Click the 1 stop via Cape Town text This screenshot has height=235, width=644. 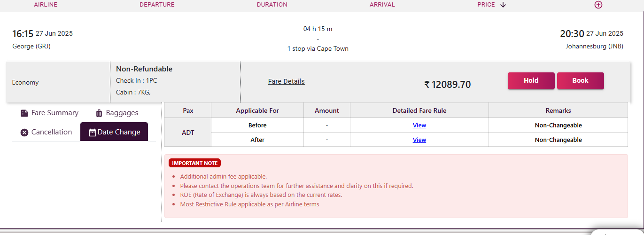pos(318,49)
